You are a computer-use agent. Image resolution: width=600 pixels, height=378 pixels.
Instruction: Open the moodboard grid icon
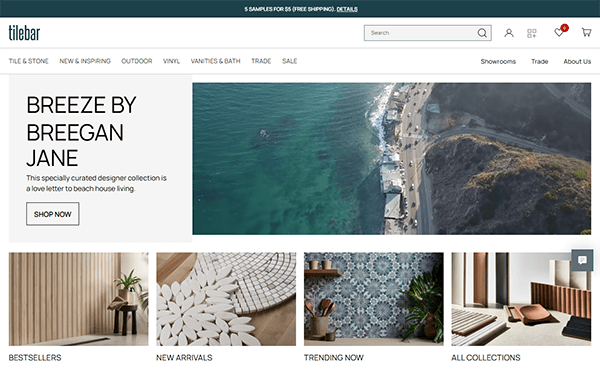pos(532,33)
